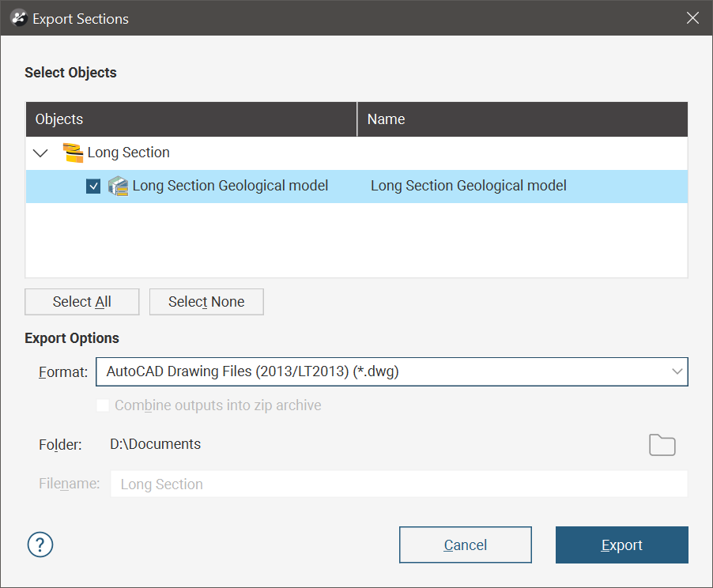Click the yellow Long Section icon
Screen dimensions: 713x588
(73, 153)
